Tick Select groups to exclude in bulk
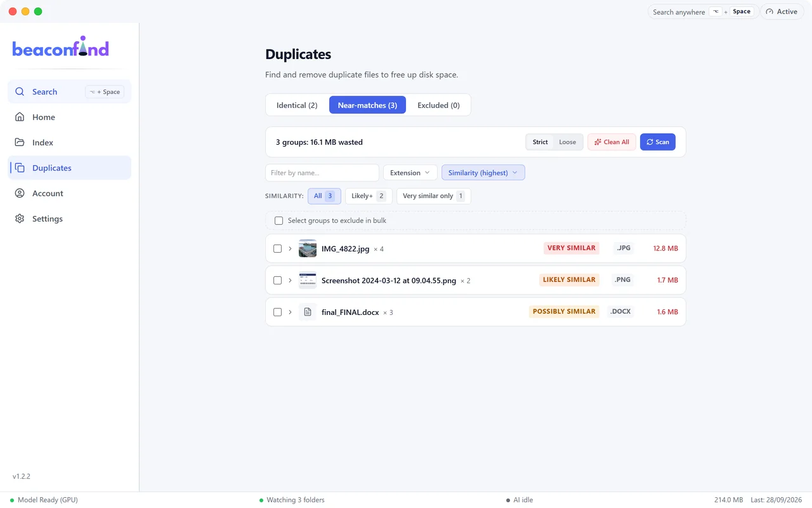 (278, 220)
